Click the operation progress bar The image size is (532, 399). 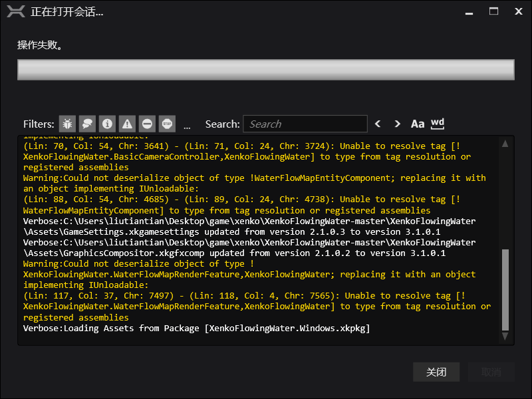pos(266,70)
